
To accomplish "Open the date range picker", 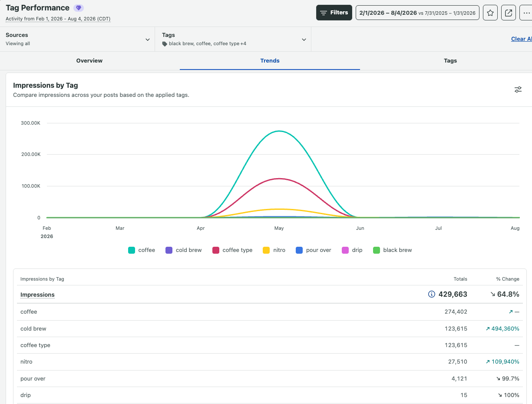I will pyautogui.click(x=417, y=13).
